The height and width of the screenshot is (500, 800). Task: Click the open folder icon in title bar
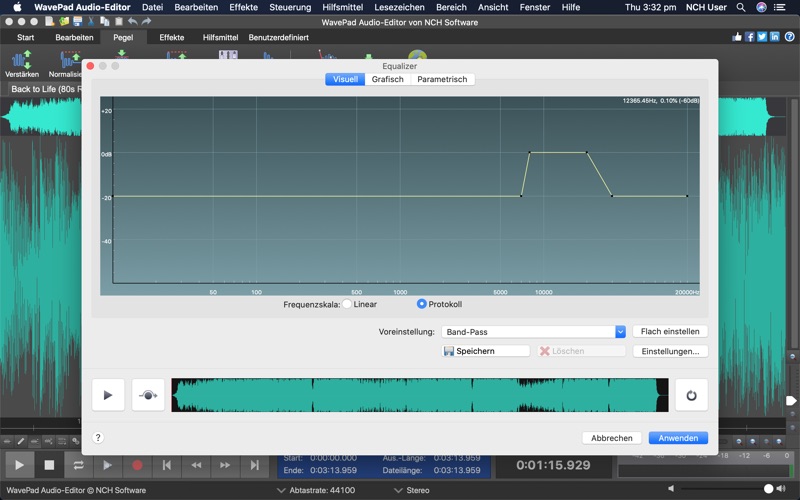(x=64, y=21)
